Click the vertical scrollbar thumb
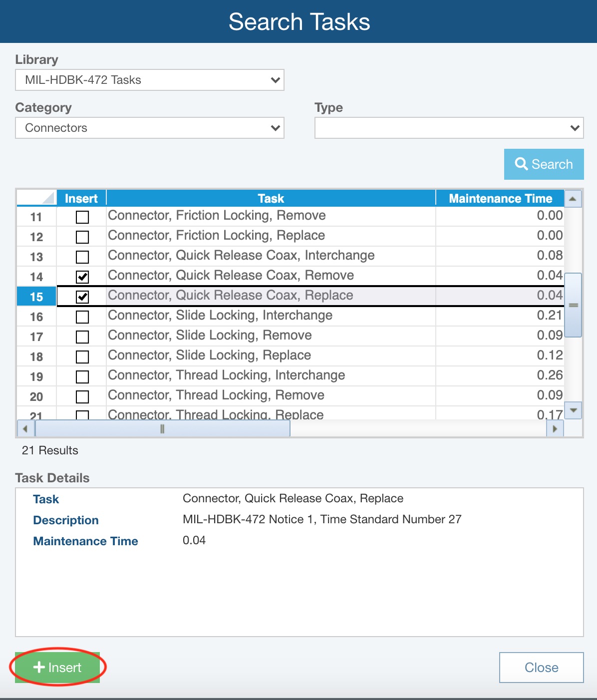The image size is (597, 700). coord(573,305)
